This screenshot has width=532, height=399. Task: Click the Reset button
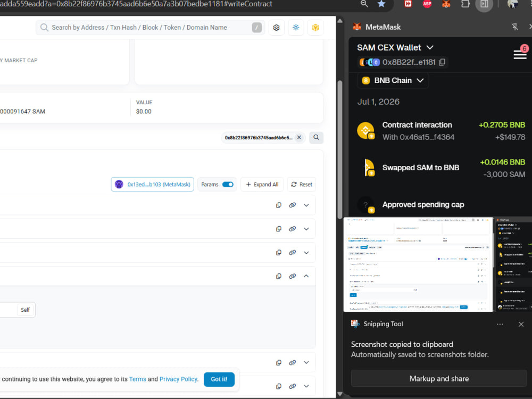302,184
